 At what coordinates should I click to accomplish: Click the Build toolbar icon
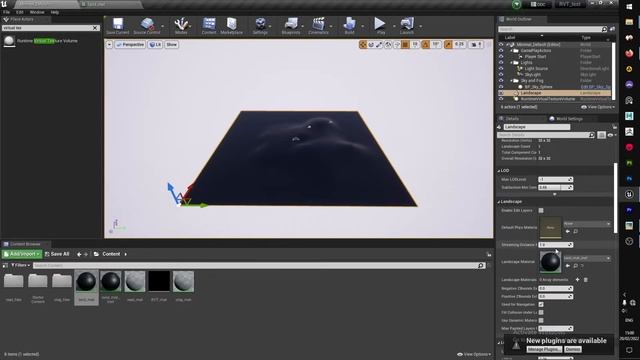click(349, 26)
